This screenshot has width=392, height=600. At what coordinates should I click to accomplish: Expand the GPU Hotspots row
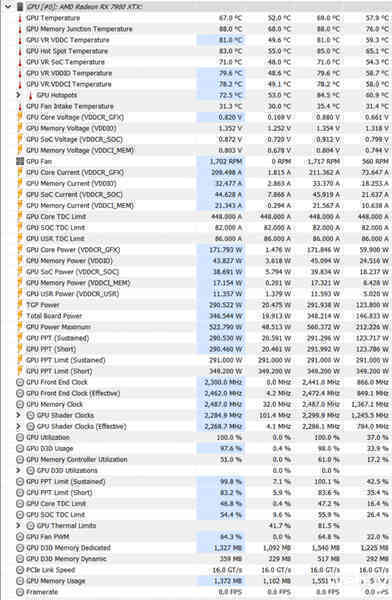point(18,95)
